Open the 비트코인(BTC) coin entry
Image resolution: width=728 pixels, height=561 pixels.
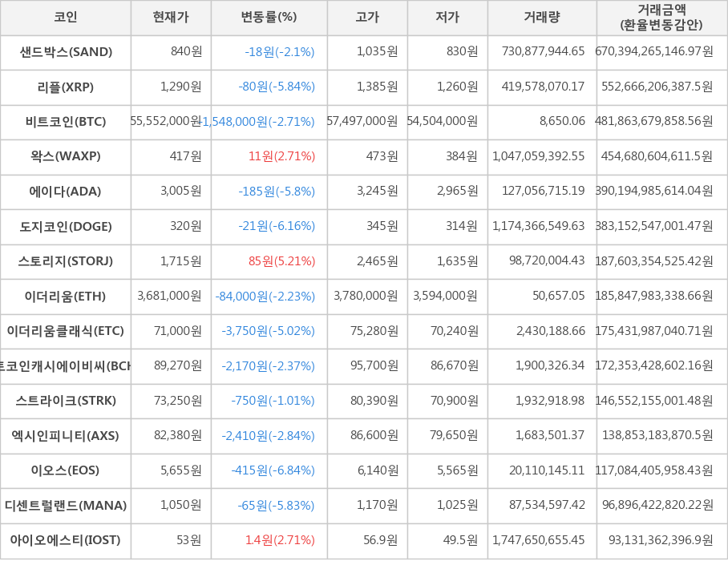pos(66,122)
